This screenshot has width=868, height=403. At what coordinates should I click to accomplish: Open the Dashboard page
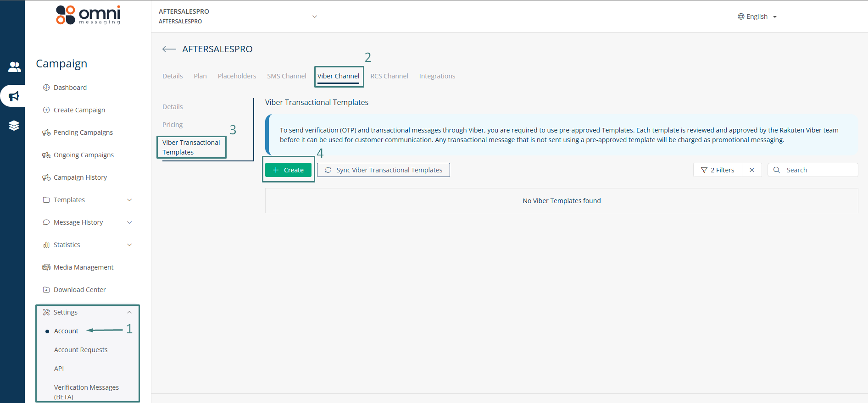(70, 88)
